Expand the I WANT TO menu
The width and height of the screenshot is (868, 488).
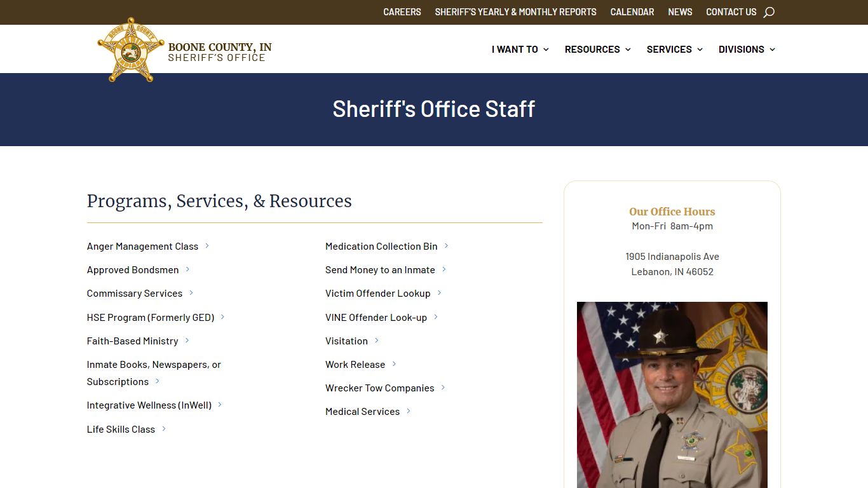[520, 49]
